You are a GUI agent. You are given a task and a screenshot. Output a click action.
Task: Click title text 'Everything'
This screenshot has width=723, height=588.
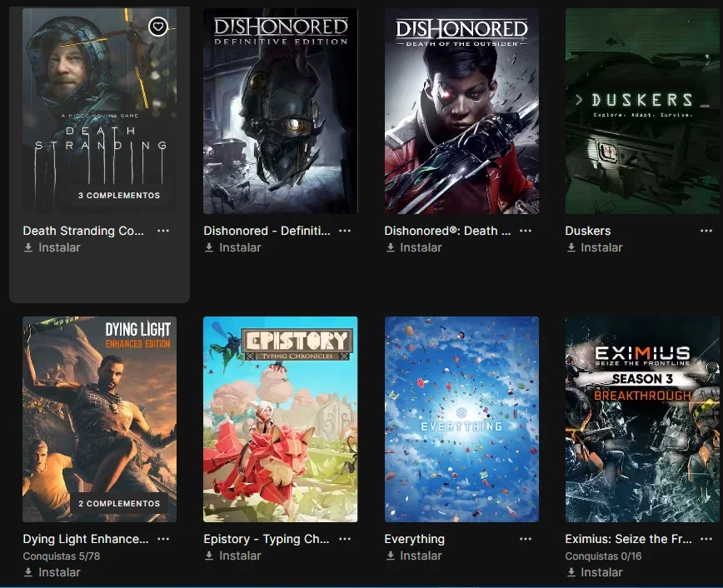[x=415, y=539]
